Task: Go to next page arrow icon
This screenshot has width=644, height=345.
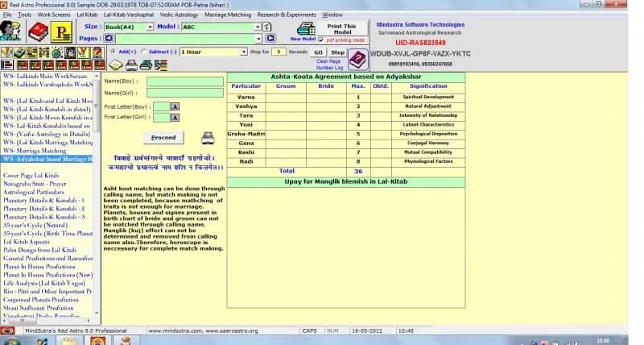Action: point(270,38)
